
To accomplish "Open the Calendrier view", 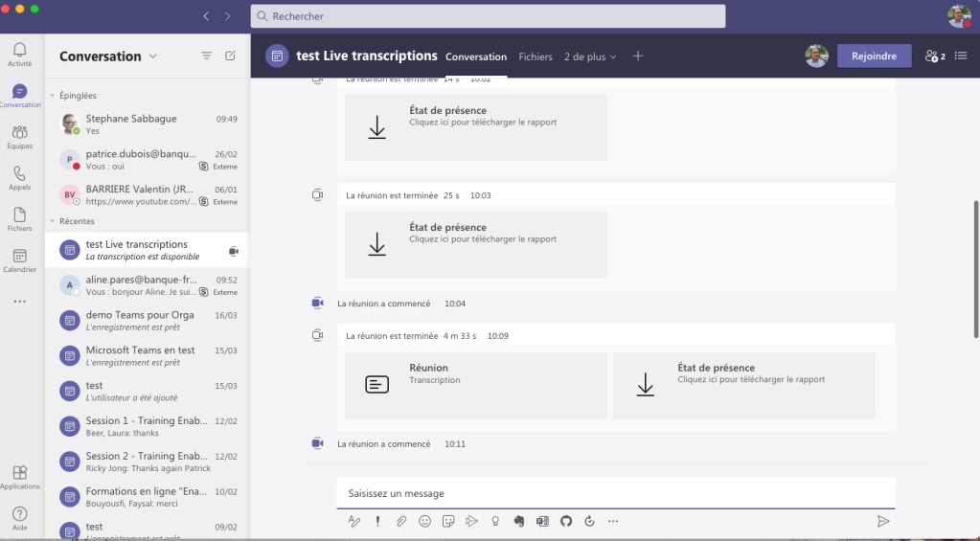I will 19,260.
